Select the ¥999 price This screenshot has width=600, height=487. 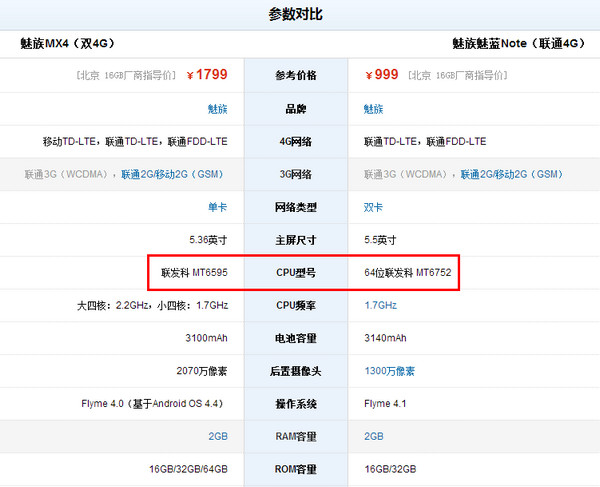click(x=382, y=75)
